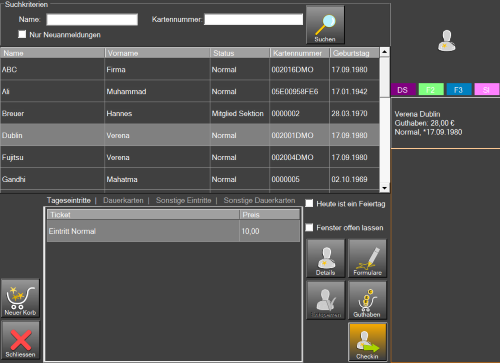
Task: Click the pink SI swatch
Action: [487, 90]
